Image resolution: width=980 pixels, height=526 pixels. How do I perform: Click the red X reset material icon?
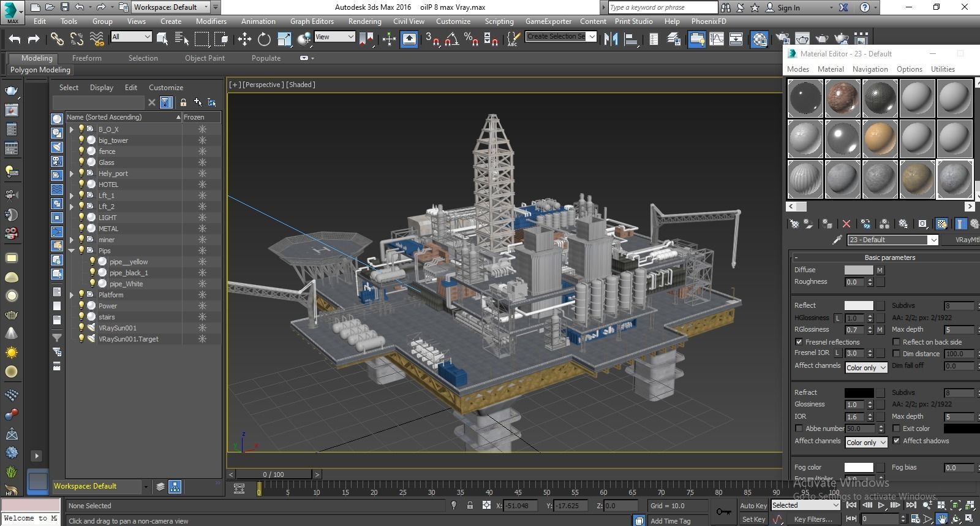click(x=846, y=224)
